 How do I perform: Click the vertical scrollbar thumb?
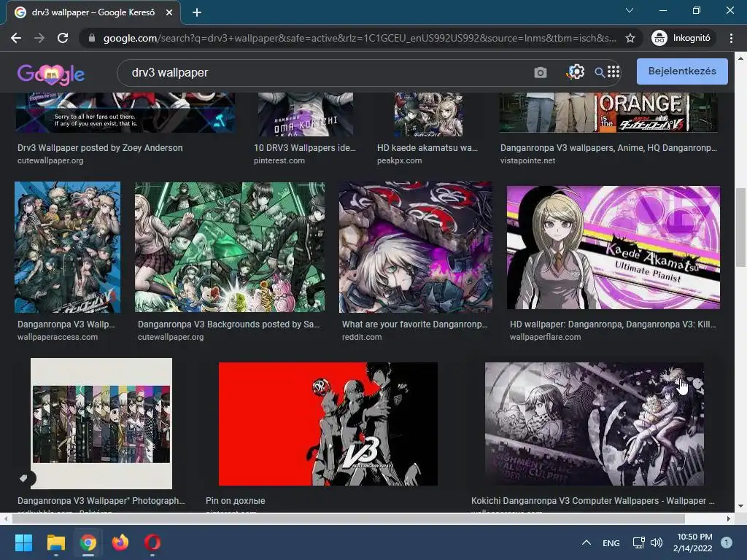740,227
